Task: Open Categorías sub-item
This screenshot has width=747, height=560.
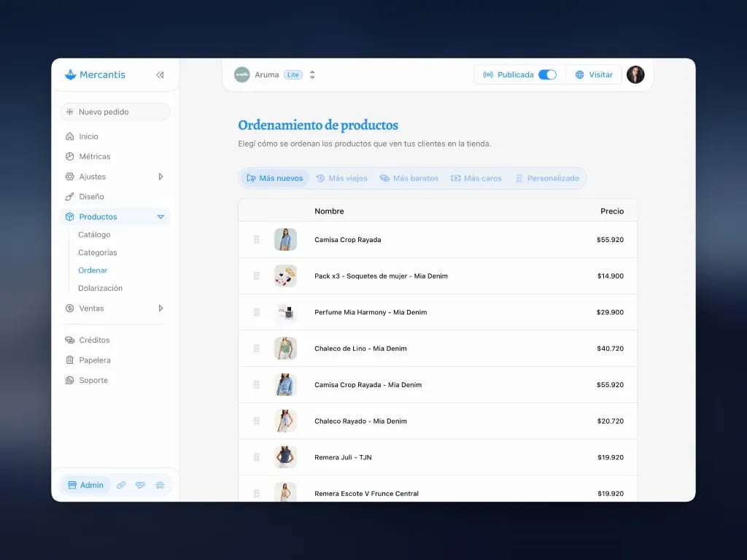Action: click(x=98, y=252)
